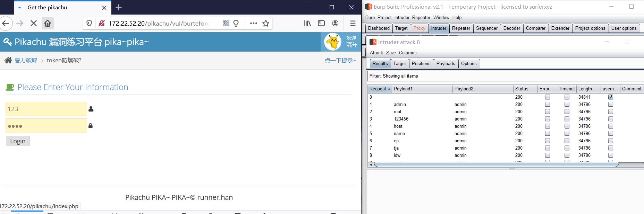Open page actions three-dot menu

(x=254, y=23)
